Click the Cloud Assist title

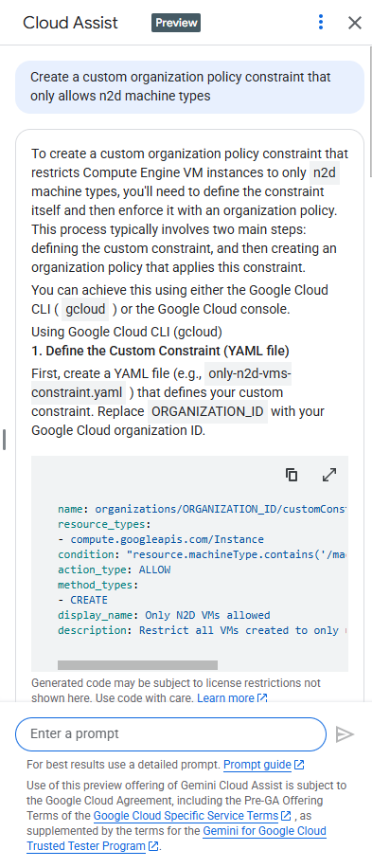tap(70, 23)
